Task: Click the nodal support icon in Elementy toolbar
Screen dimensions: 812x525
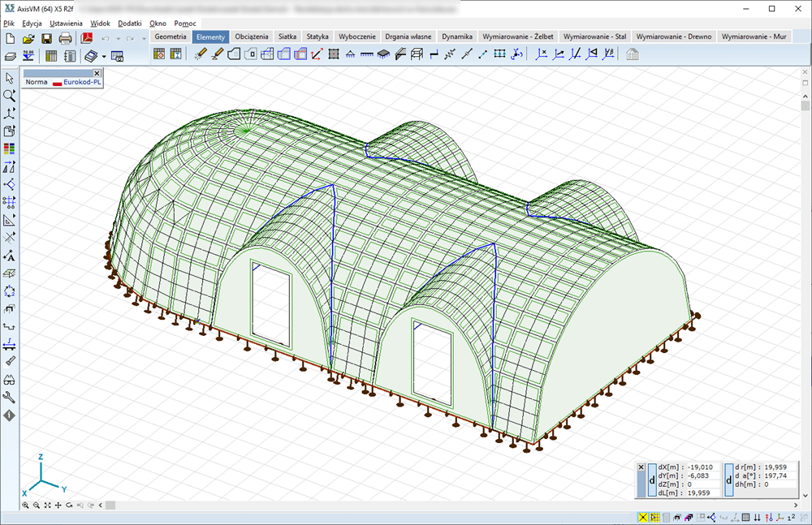Action: pos(350,54)
